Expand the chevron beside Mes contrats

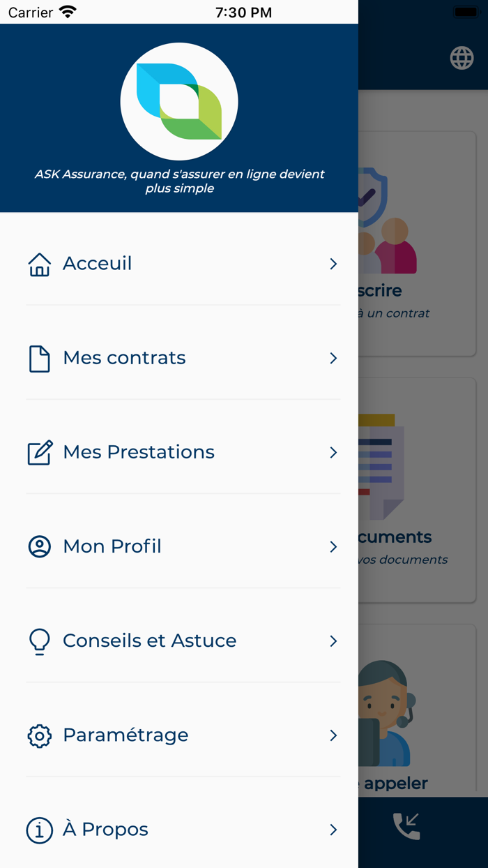(333, 358)
